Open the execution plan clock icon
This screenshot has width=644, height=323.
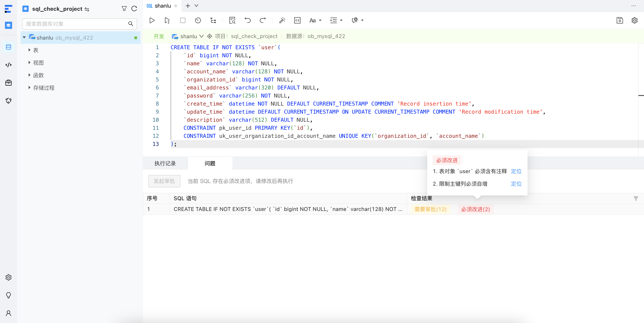(x=198, y=20)
